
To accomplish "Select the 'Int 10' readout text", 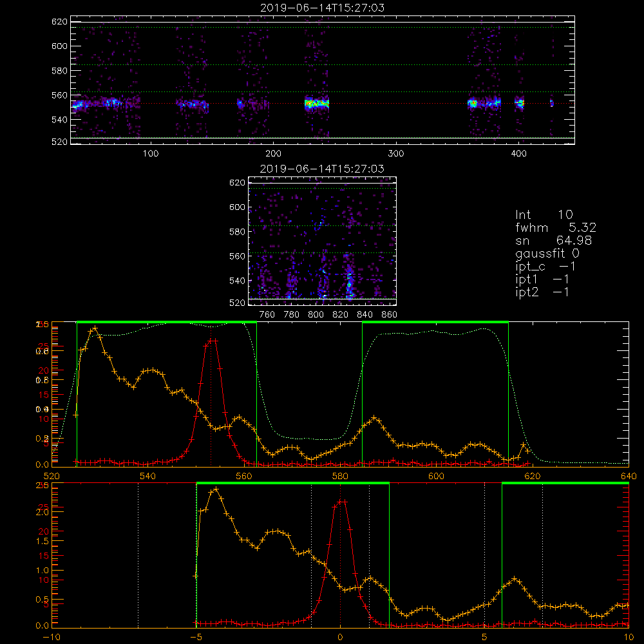I will (544, 215).
